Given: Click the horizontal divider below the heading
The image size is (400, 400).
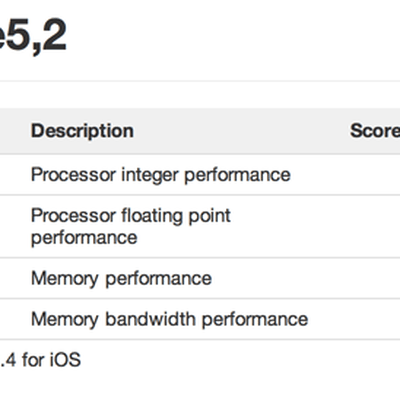Looking at the screenshot, I should pos(200,81).
